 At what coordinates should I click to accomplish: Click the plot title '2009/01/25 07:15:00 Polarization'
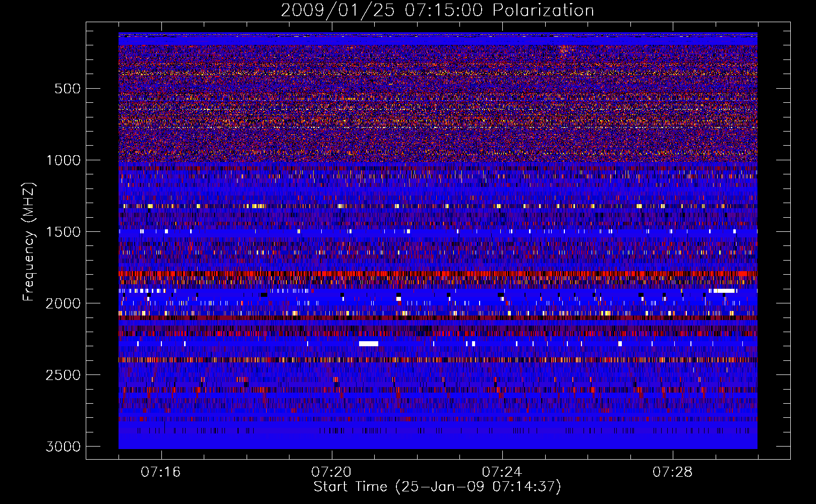click(437, 10)
